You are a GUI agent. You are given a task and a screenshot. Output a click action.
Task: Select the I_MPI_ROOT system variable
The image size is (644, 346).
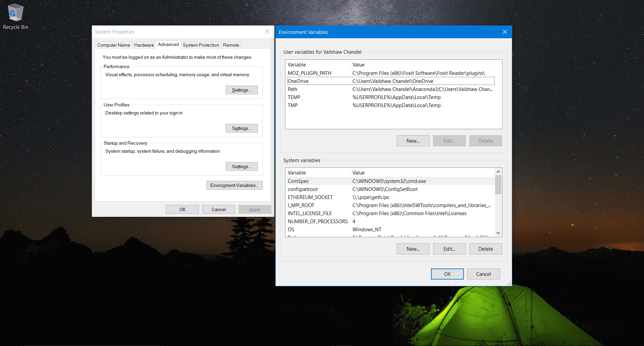[390, 205]
